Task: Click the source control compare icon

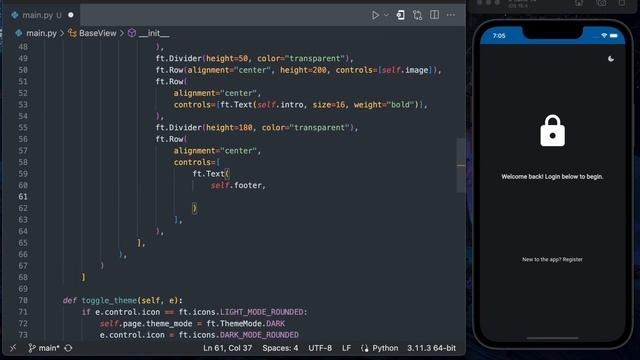Action: pyautogui.click(x=417, y=15)
